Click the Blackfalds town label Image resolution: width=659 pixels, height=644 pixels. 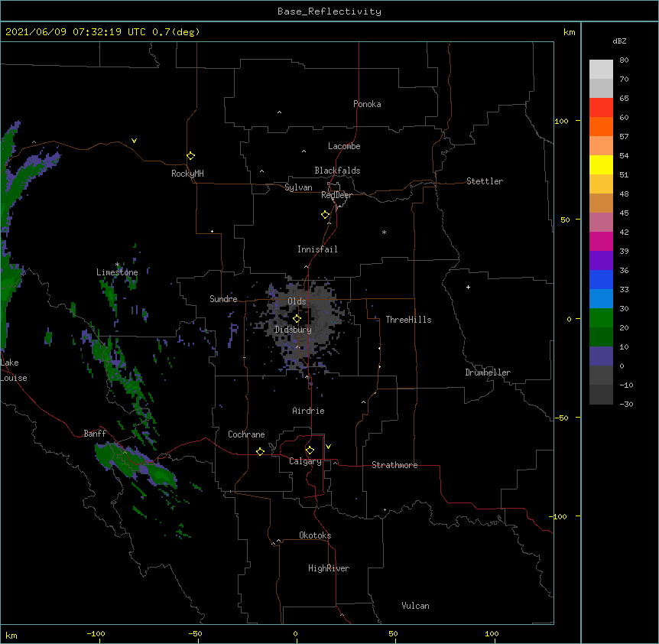pyautogui.click(x=337, y=171)
